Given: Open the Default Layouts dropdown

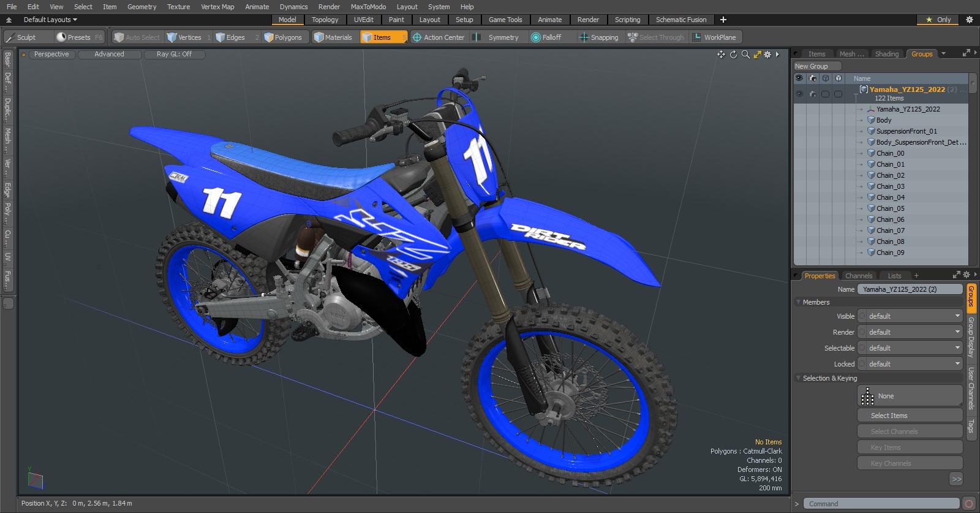Looking at the screenshot, I should click(50, 20).
